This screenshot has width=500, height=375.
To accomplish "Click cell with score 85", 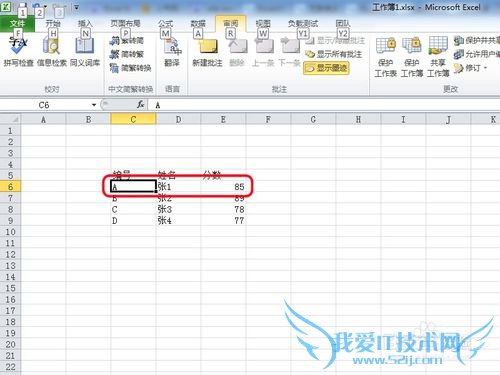I will point(223,187).
